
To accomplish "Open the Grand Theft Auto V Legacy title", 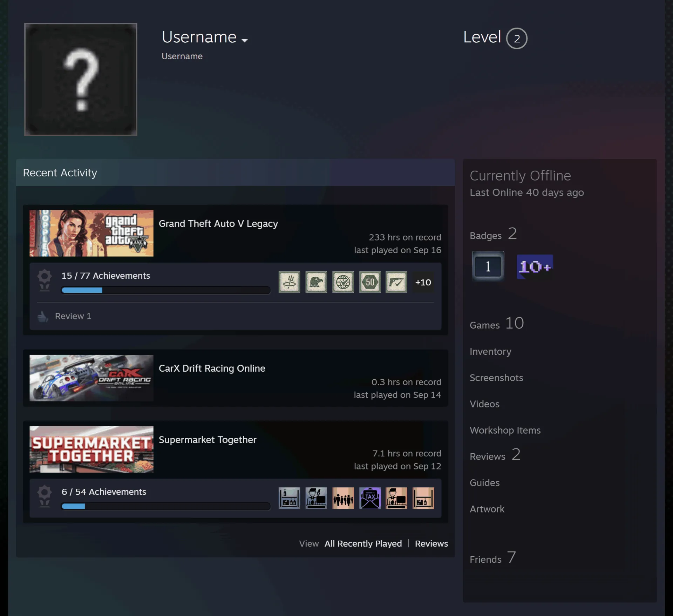I will (218, 224).
